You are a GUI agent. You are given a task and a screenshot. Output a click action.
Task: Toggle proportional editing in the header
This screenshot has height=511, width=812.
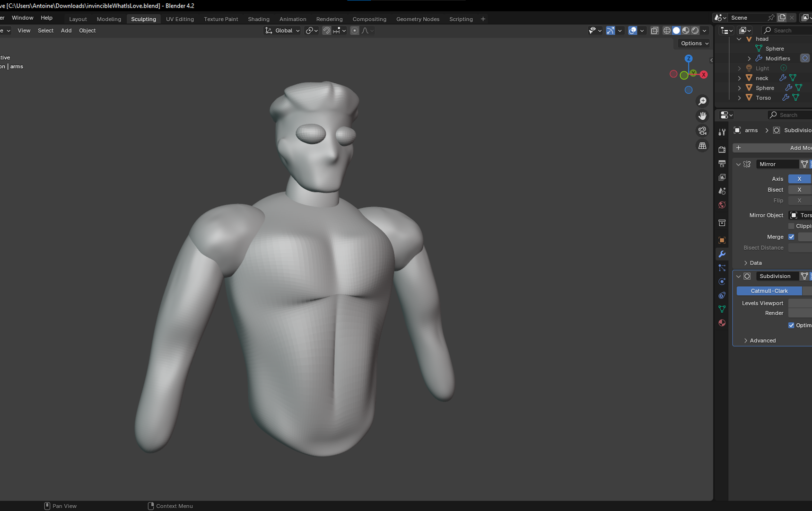(355, 30)
